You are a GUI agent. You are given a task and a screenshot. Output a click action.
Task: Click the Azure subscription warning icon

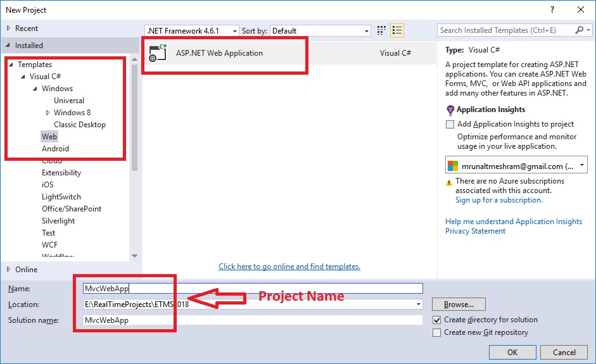point(449,182)
